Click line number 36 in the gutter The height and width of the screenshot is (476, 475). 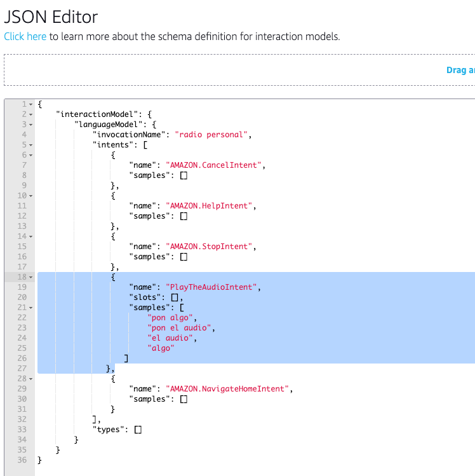click(22, 460)
